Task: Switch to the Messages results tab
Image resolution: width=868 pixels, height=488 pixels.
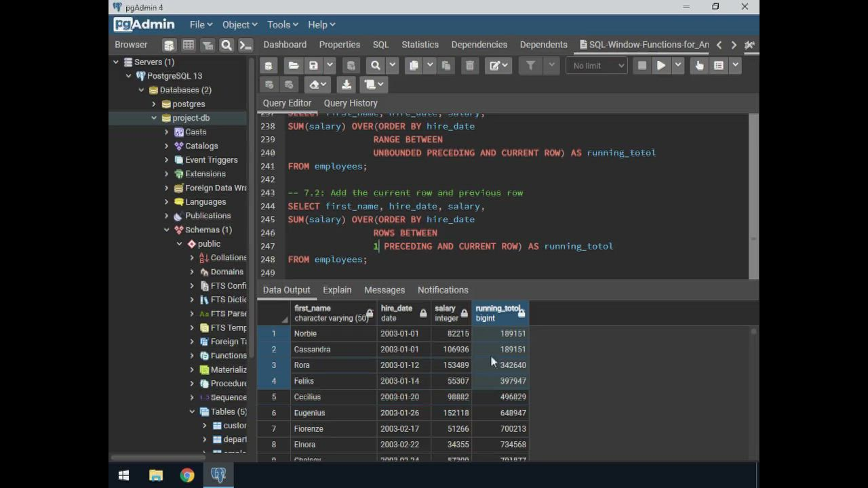Action: click(384, 290)
